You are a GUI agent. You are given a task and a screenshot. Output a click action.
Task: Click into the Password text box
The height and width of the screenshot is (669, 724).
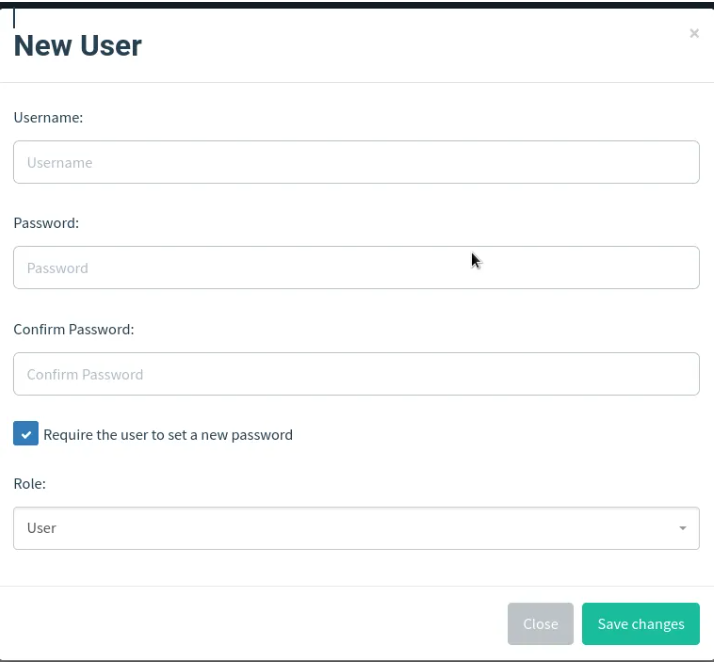pyautogui.click(x=356, y=267)
